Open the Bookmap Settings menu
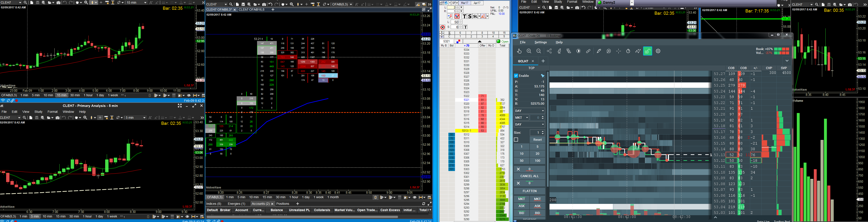The height and width of the screenshot is (222, 868). tap(540, 42)
